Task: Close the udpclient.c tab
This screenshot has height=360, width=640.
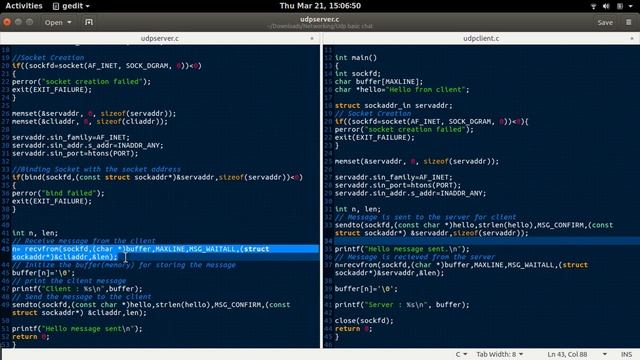Action: 632,38
